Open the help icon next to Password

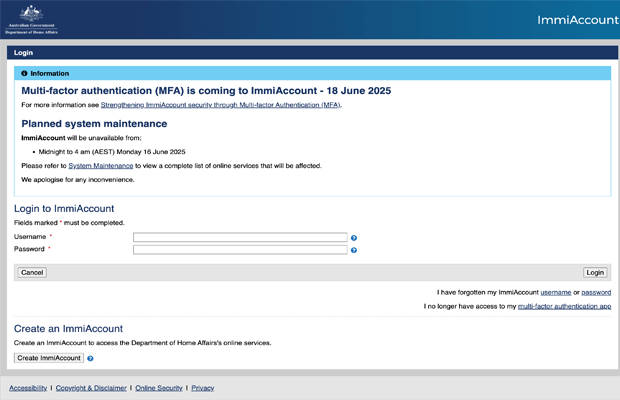tap(354, 250)
